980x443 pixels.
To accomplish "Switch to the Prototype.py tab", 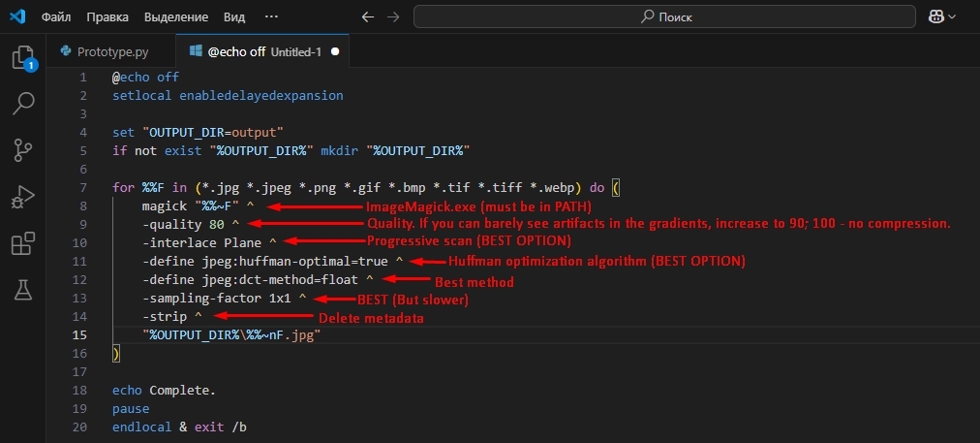I will pos(106,51).
